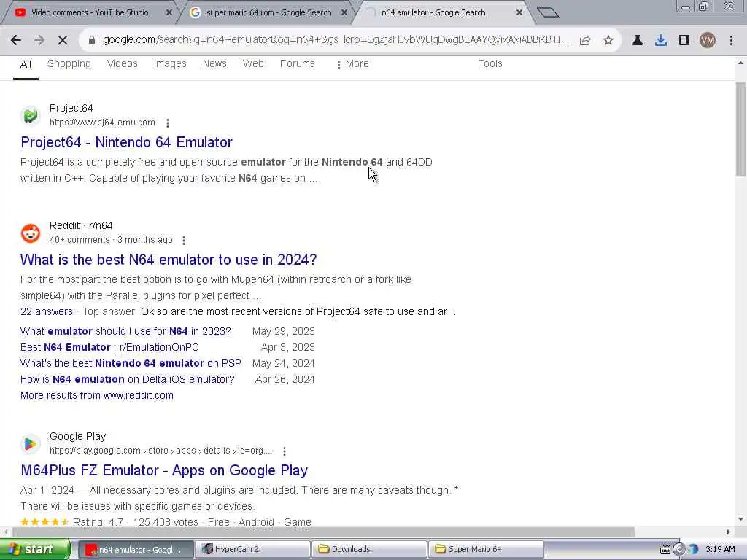
Task: Filter results by Web
Action: tap(253, 64)
